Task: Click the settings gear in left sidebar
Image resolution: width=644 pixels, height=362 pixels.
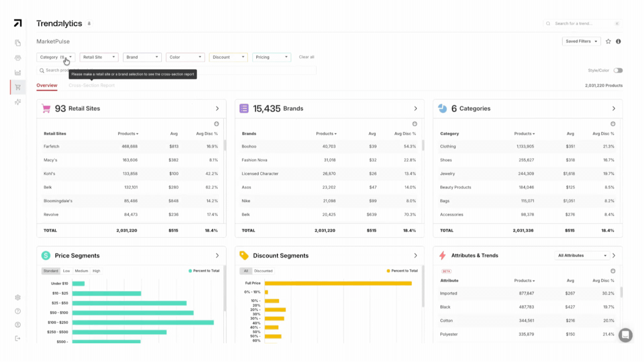Action: click(18, 297)
